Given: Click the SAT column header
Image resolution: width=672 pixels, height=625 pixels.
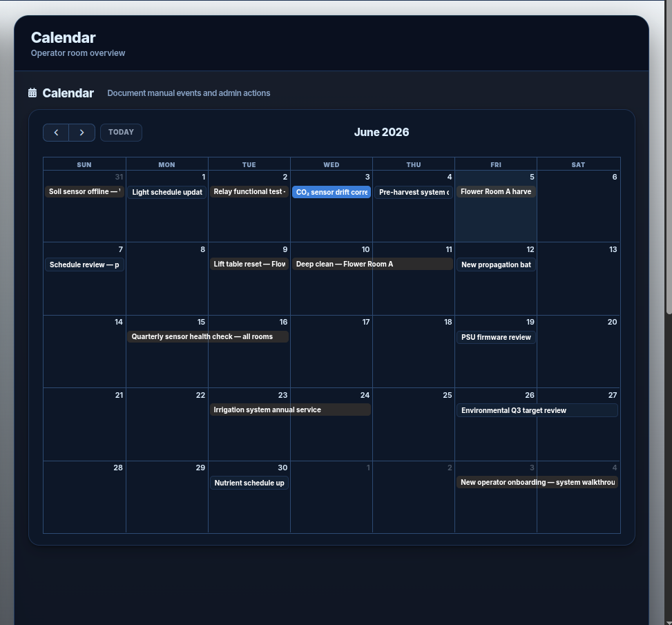Looking at the screenshot, I should click(578, 164).
